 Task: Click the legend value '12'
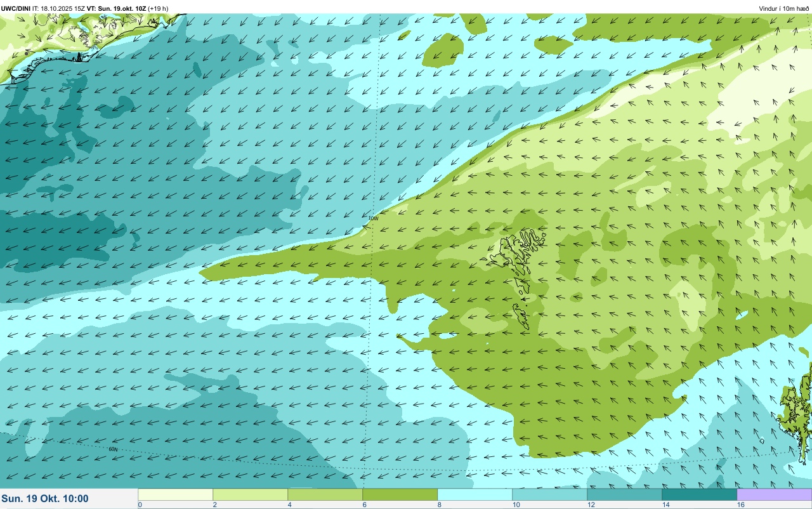[591, 505]
